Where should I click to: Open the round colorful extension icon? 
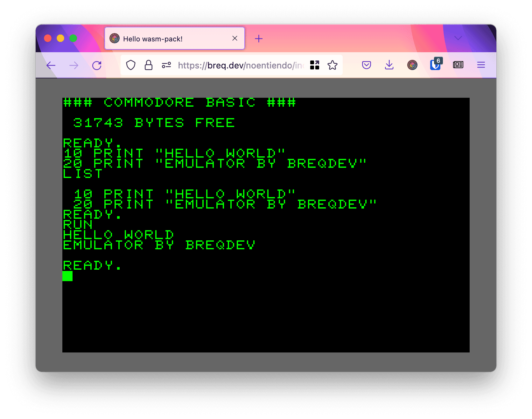point(412,65)
